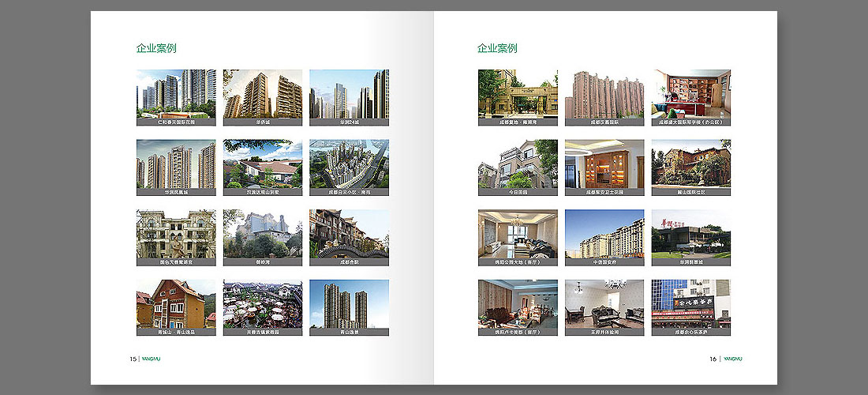
Task: Open the dining room with chandelier photo
Action: pyautogui.click(x=604, y=303)
